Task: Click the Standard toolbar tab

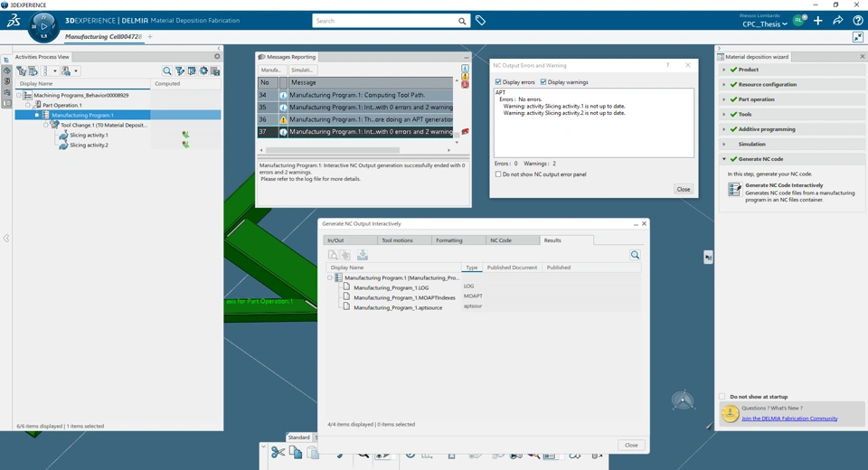Action: tap(299, 437)
